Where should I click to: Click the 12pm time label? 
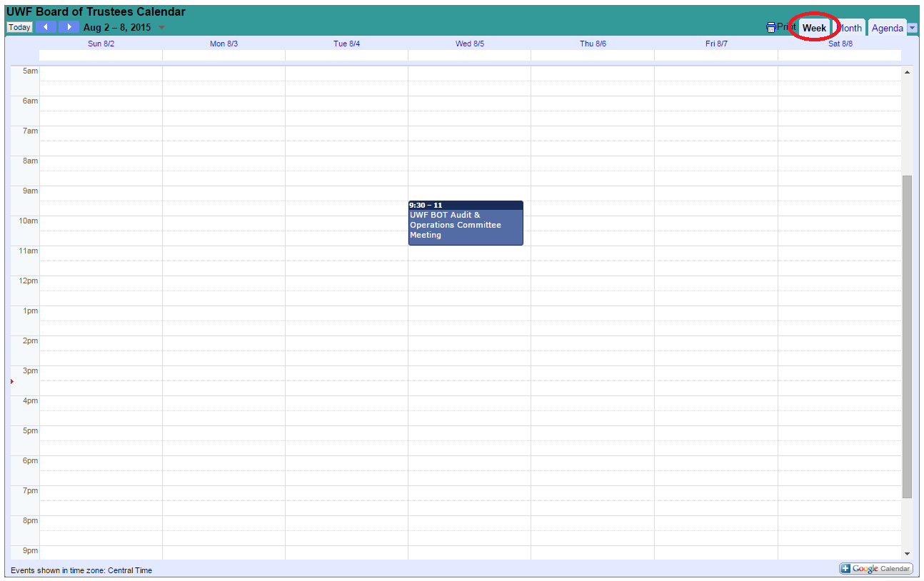29,281
